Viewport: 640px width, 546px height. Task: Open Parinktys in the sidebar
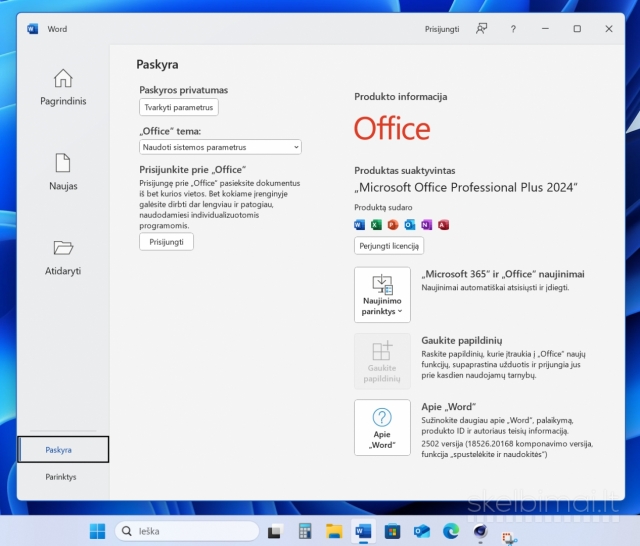point(62,477)
